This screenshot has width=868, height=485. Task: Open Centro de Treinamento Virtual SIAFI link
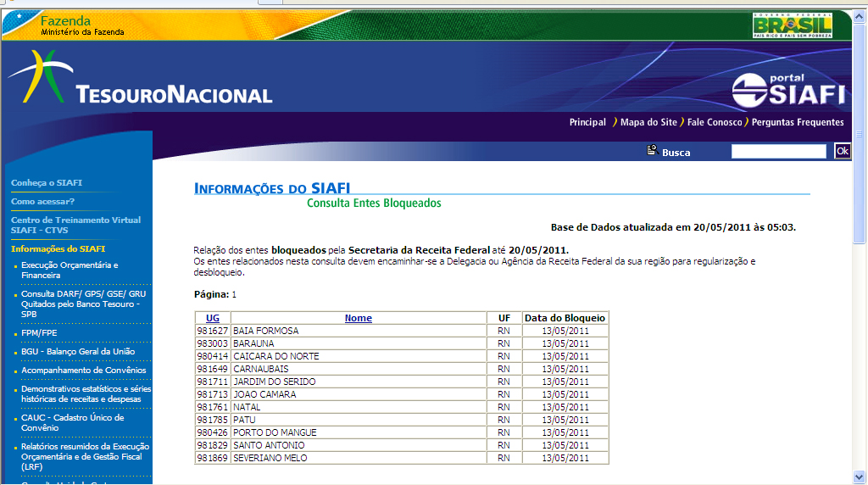pyautogui.click(x=75, y=225)
